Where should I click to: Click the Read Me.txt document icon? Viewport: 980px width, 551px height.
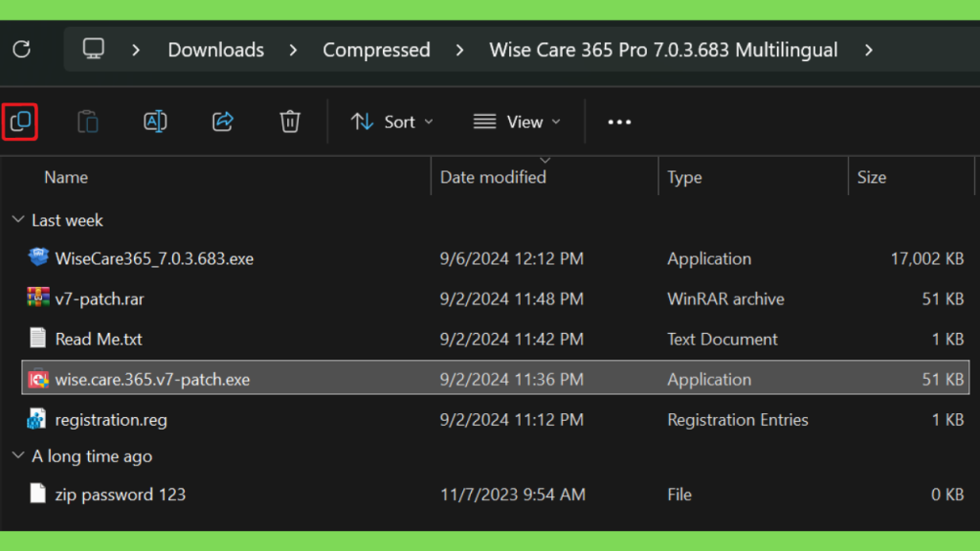(x=37, y=338)
